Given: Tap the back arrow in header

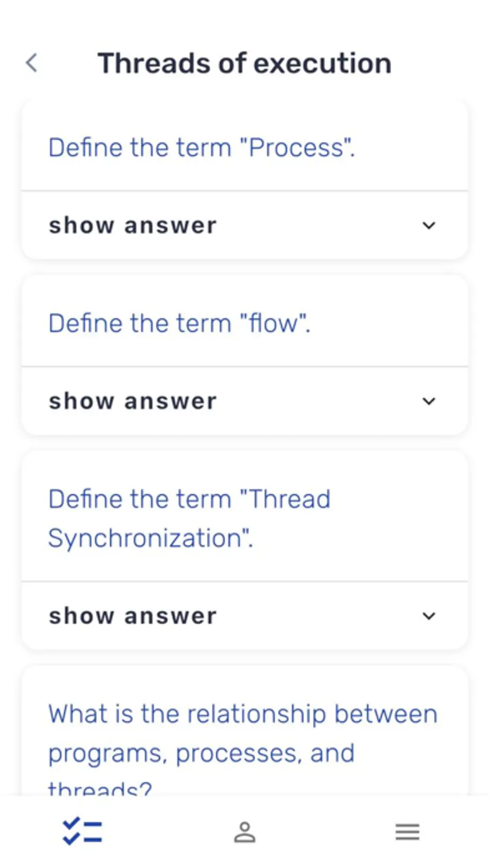Looking at the screenshot, I should click(x=32, y=63).
